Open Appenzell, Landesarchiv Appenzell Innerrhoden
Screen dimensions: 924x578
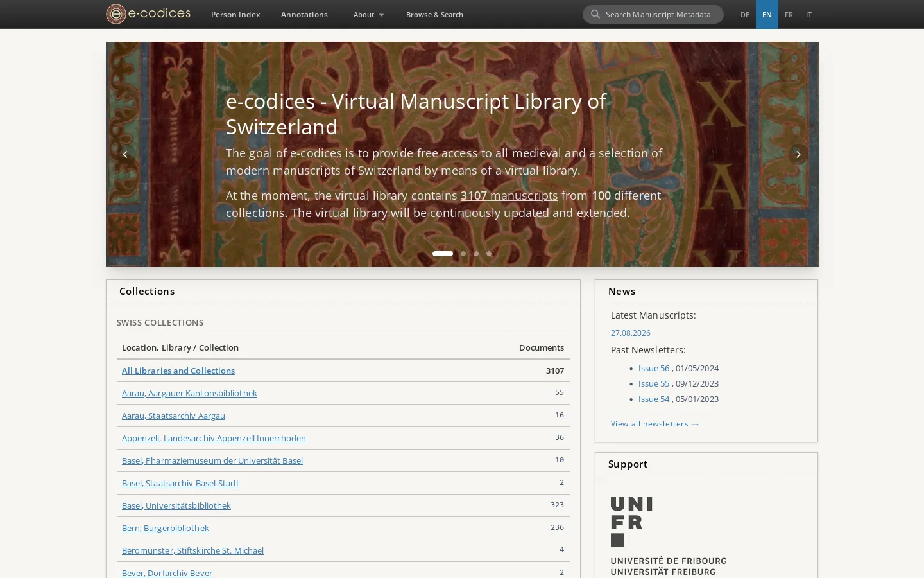tap(214, 438)
